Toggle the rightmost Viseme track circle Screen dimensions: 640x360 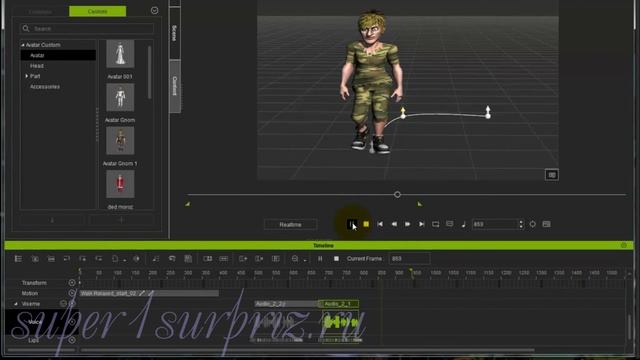point(72,304)
